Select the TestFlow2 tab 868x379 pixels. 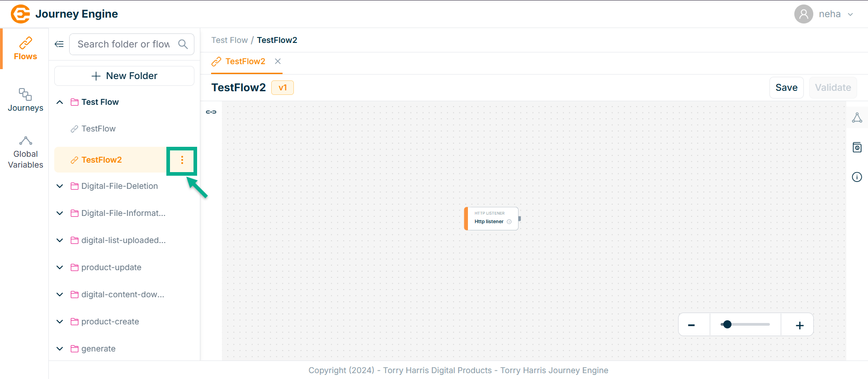[x=245, y=61]
